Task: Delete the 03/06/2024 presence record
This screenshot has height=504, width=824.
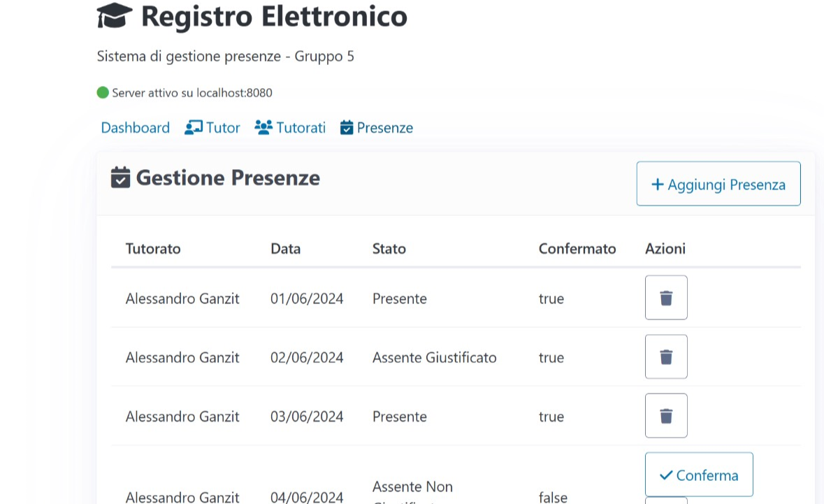Action: (x=666, y=416)
